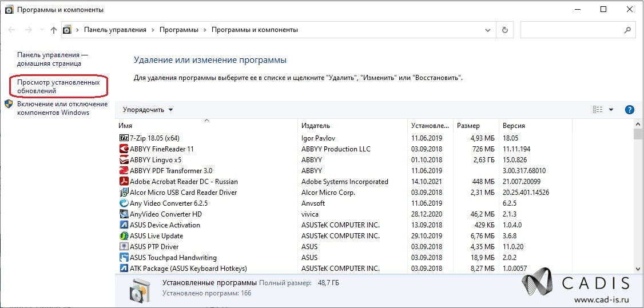This screenshot has height=308, width=644.
Task: Go back with the left arrow
Action: coord(11,30)
